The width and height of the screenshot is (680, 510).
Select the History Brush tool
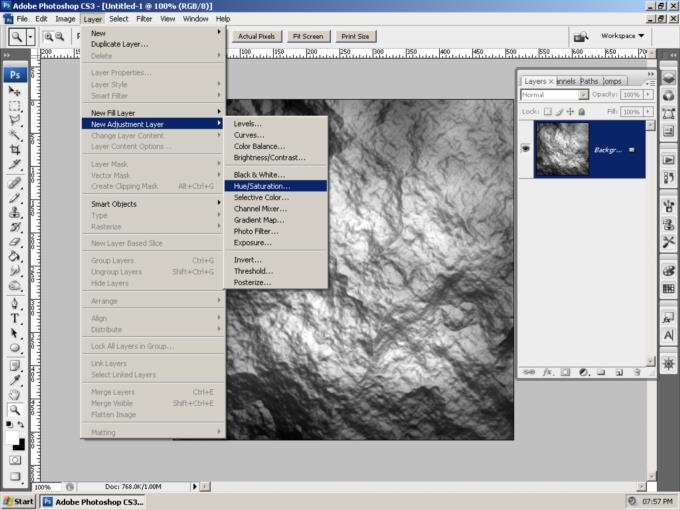[x=15, y=227]
